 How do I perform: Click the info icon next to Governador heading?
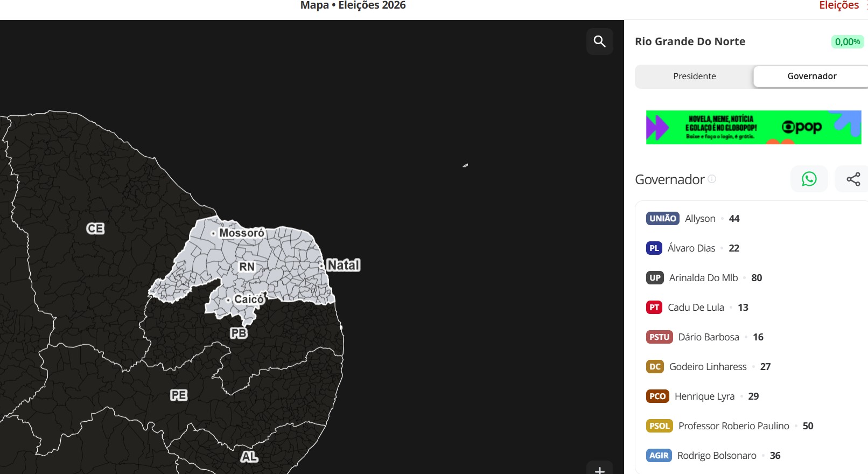click(712, 179)
